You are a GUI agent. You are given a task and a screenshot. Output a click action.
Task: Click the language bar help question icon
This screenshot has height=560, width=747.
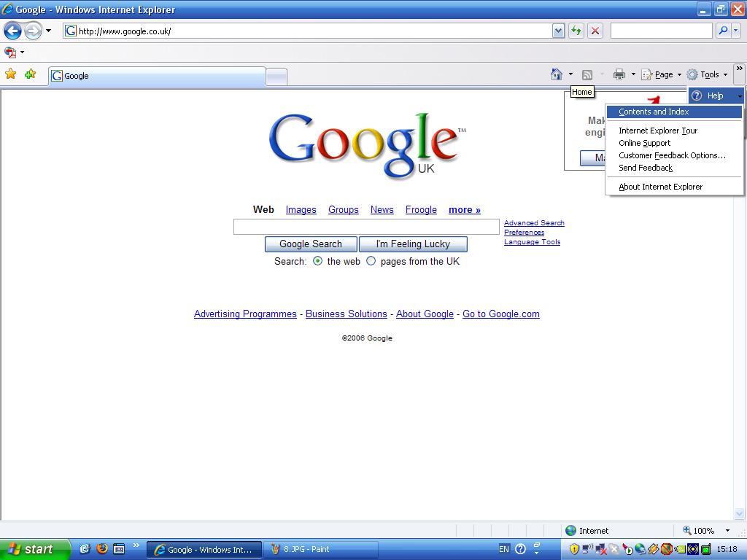click(520, 549)
